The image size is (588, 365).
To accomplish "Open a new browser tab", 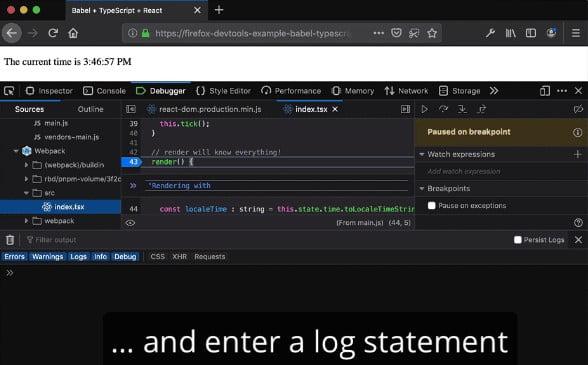I will click(x=219, y=10).
